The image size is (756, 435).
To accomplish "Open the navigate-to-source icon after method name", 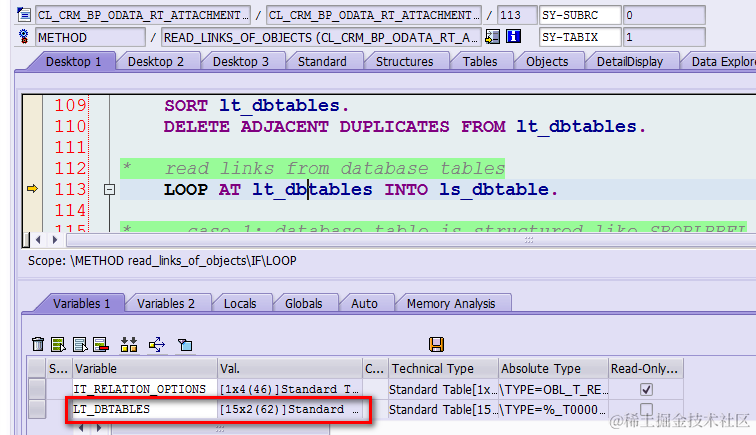I will click(492, 37).
